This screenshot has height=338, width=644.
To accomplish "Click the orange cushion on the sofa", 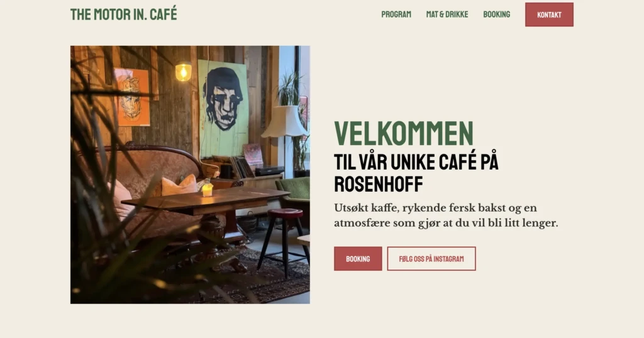I will [x=179, y=185].
